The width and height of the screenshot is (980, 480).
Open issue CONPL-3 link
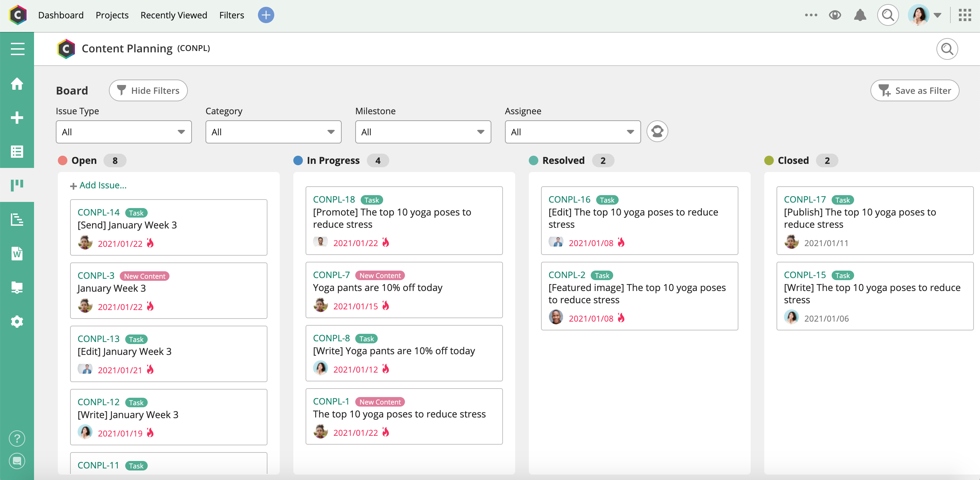(96, 276)
